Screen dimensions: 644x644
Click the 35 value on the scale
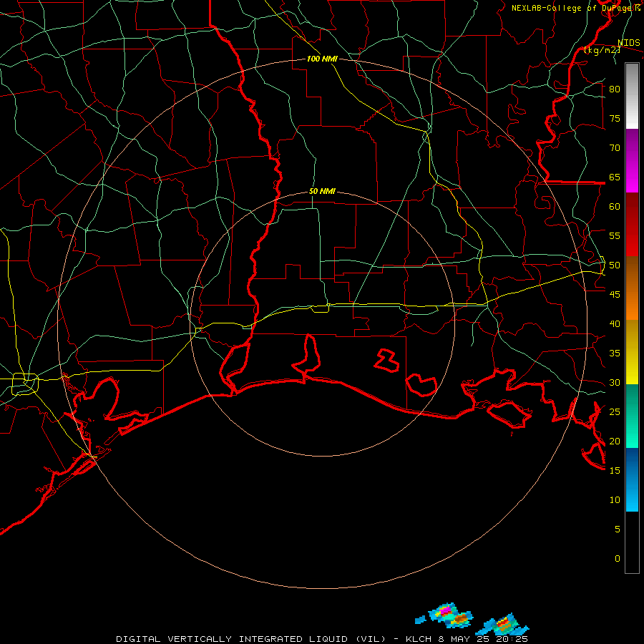pyautogui.click(x=615, y=353)
